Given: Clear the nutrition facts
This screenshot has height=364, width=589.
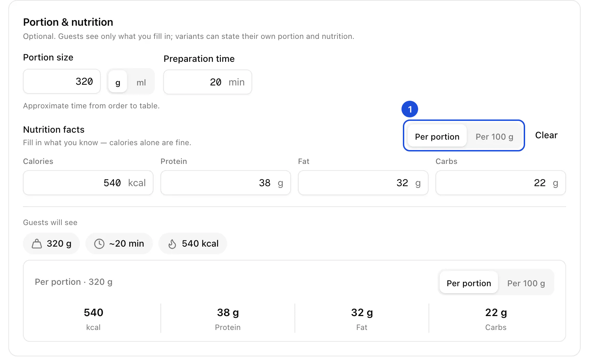Looking at the screenshot, I should point(546,135).
